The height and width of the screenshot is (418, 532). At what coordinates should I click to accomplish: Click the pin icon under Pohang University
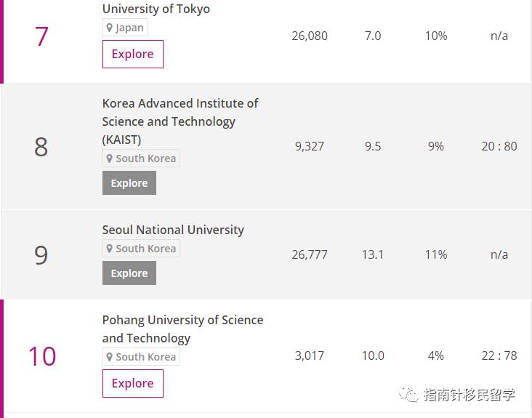110,357
